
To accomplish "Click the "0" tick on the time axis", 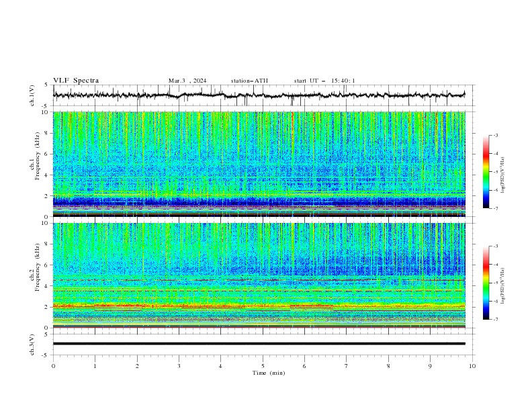I will tap(53, 366).
